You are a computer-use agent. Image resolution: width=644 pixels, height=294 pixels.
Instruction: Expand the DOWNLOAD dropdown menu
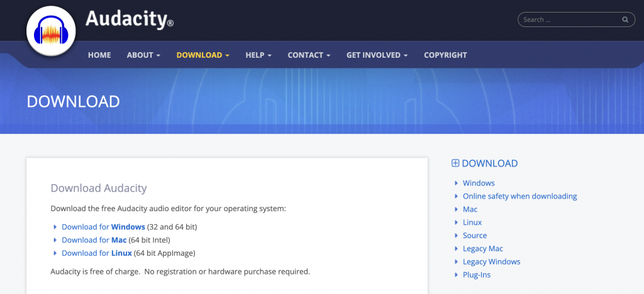pyautogui.click(x=203, y=55)
